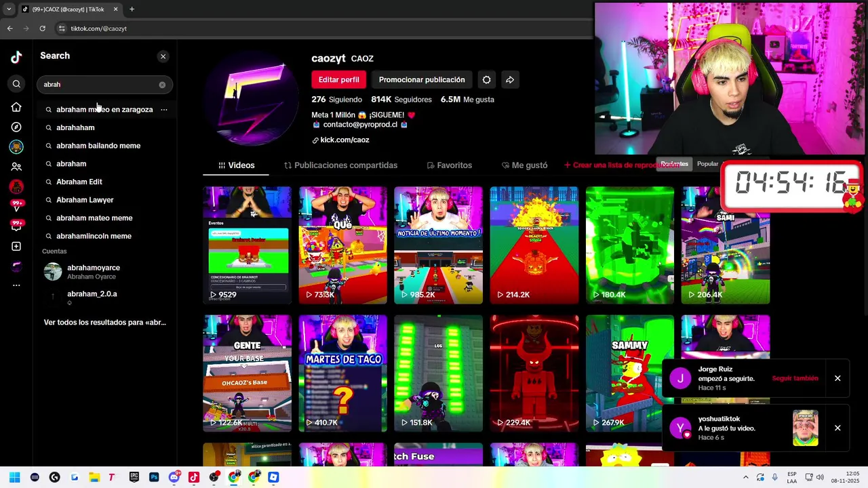This screenshot has height=488, width=868.
Task: Click the share profile arrow icon
Action: [510, 80]
